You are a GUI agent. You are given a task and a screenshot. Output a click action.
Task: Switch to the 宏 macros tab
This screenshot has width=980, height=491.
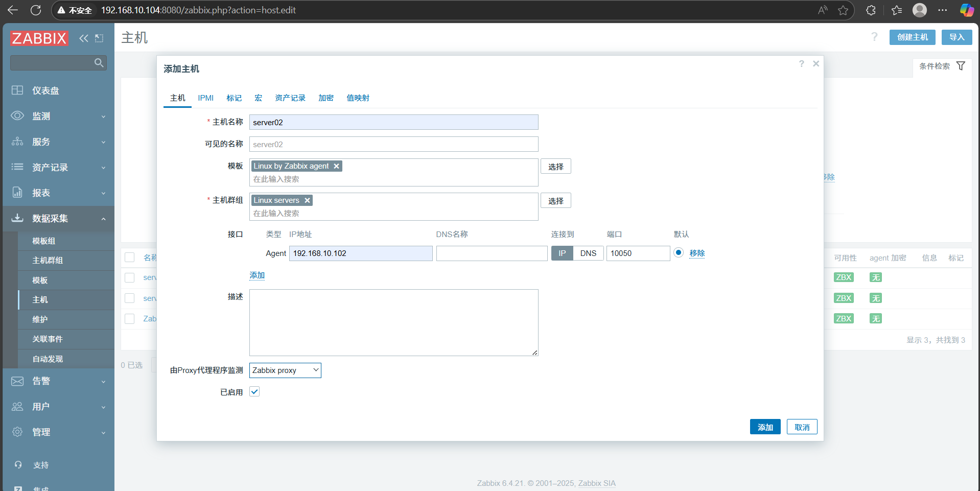click(x=259, y=98)
